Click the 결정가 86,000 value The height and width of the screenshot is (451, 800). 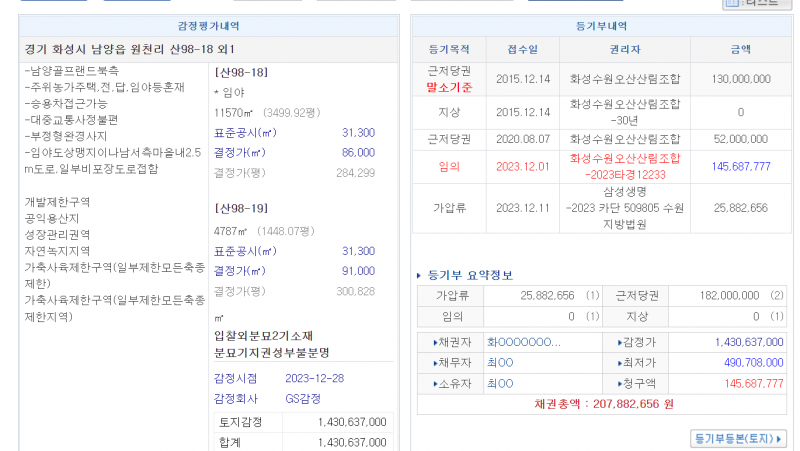(358, 152)
